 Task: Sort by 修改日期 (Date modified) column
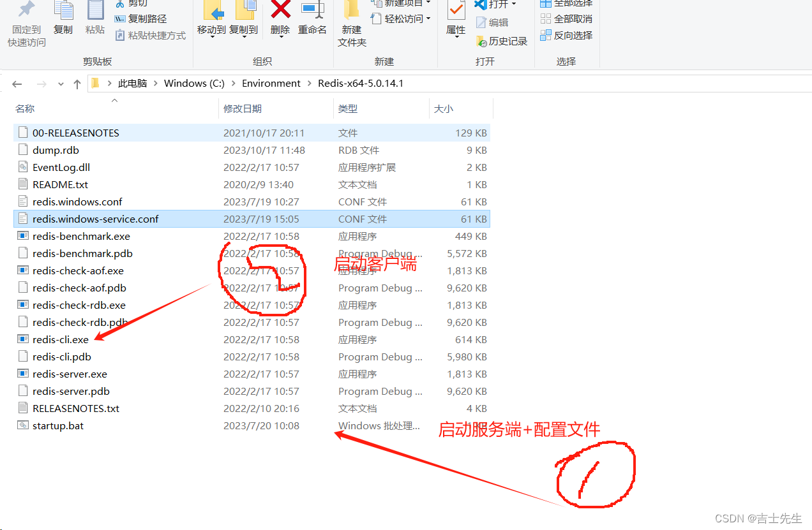(243, 109)
